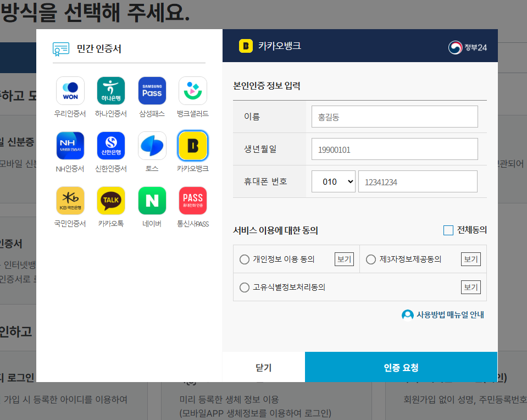Viewport: 527px width, 420px height.
Task: Click the 인증 요청 button
Action: 401,367
